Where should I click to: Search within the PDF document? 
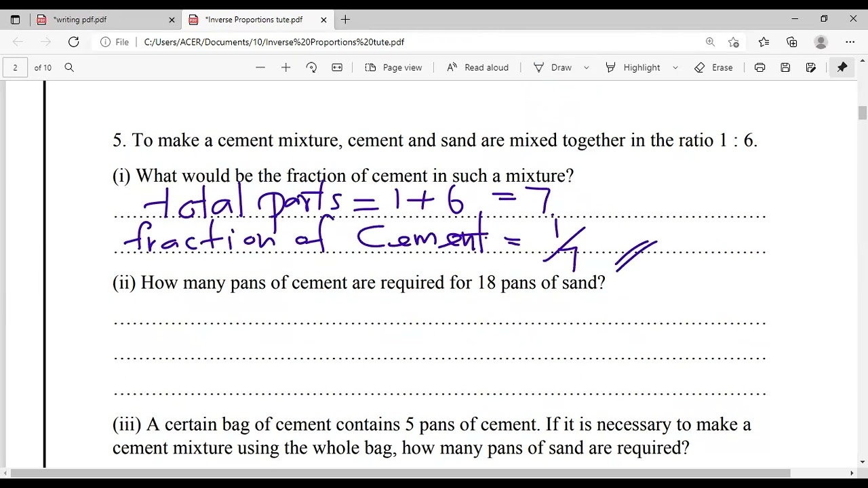[x=69, y=67]
